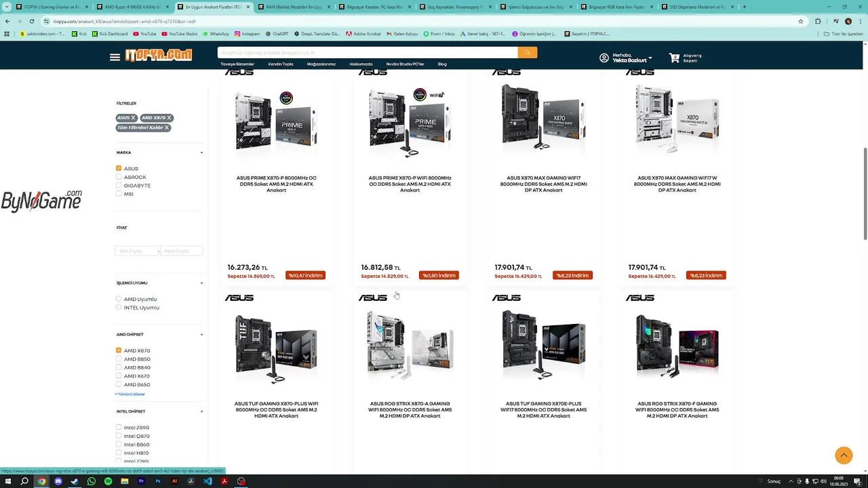The image size is (868, 488).
Task: Open the Adobe Acrobat bookmark
Action: [x=363, y=33]
